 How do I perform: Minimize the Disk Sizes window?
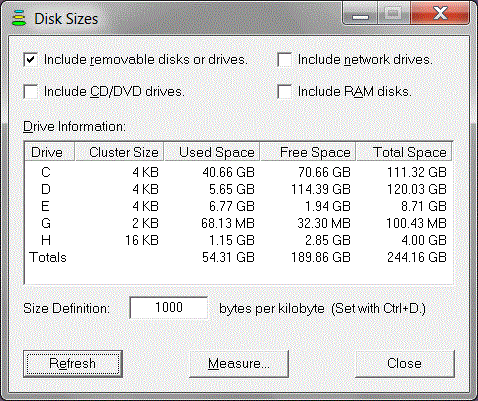click(360, 14)
